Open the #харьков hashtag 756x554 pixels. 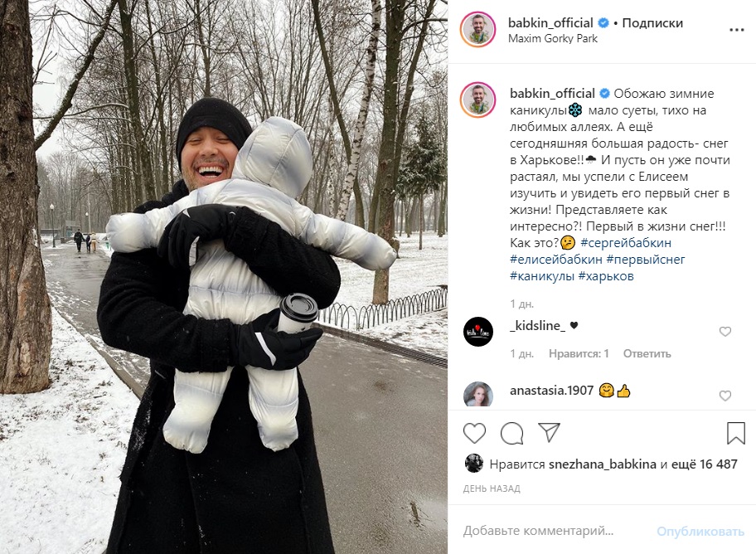tap(606, 276)
